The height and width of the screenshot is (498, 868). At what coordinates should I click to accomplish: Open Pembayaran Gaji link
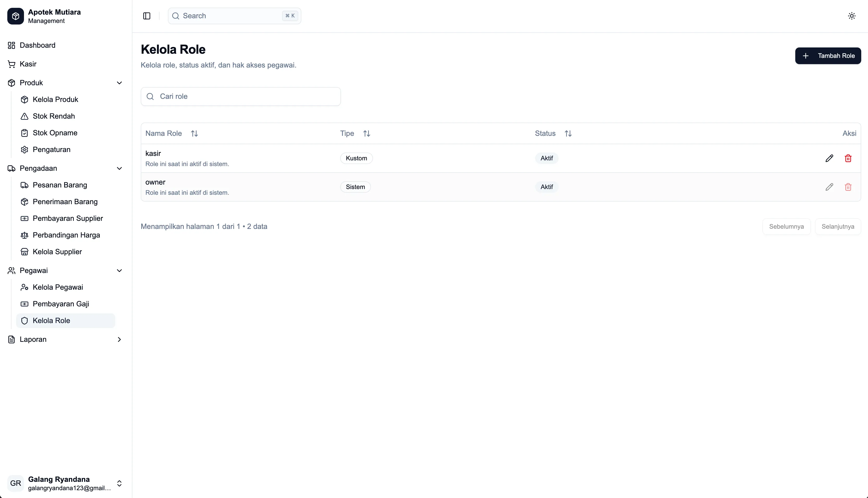coord(66,304)
